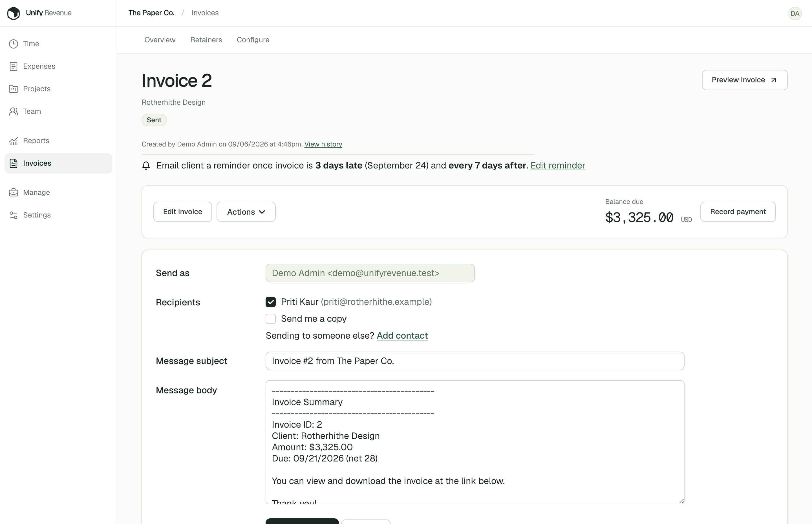Click the $3,325.00 balance due amount
The width and height of the screenshot is (812, 524).
(x=639, y=218)
